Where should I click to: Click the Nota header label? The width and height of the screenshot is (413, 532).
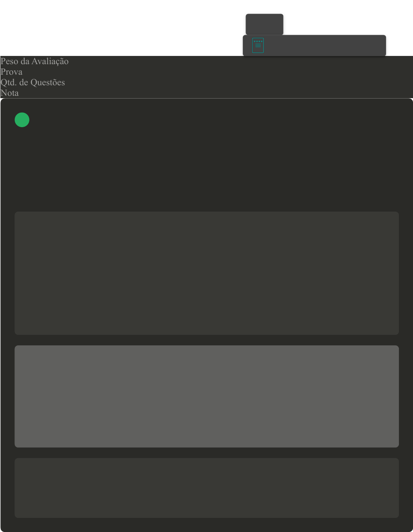pos(9,93)
